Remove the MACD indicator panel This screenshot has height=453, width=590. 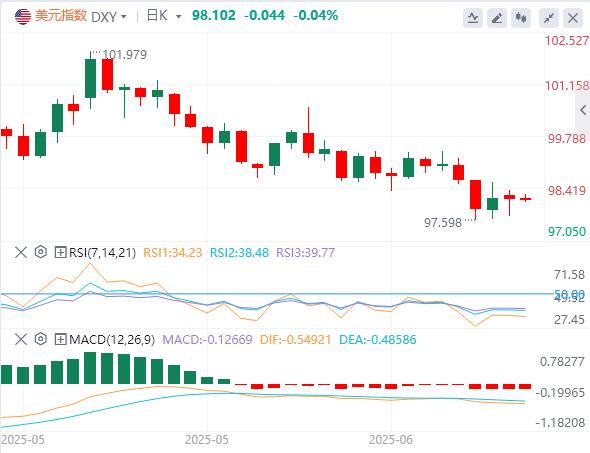(x=21, y=339)
